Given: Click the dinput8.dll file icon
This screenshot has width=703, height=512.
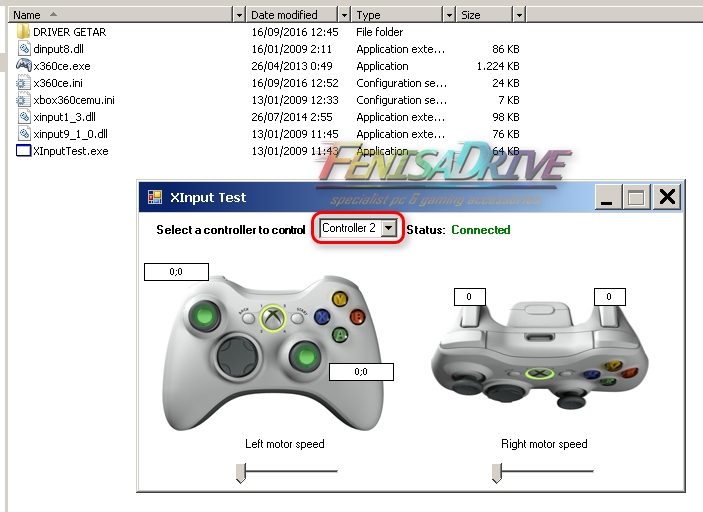Looking at the screenshot, I should coord(24,48).
